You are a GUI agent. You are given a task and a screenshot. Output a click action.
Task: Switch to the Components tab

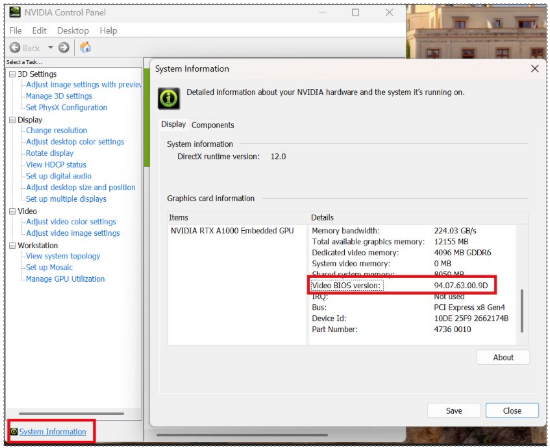(213, 125)
